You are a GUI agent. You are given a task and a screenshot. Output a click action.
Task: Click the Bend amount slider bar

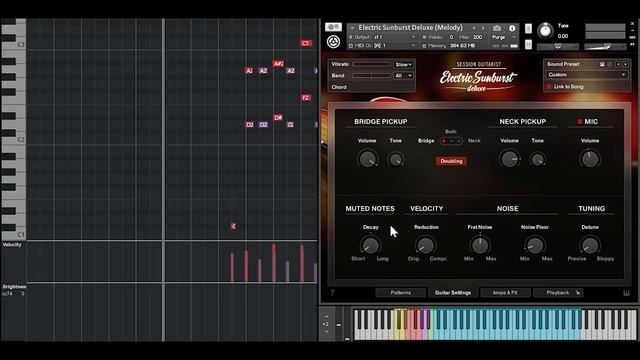click(371, 76)
